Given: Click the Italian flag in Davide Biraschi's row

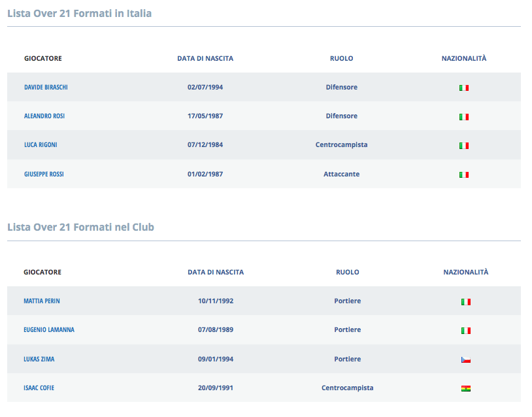Looking at the screenshot, I should (464, 88).
